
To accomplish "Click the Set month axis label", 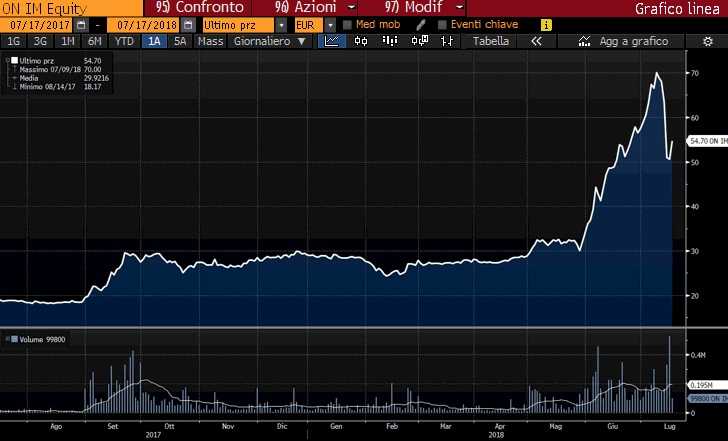I will 113,426.
